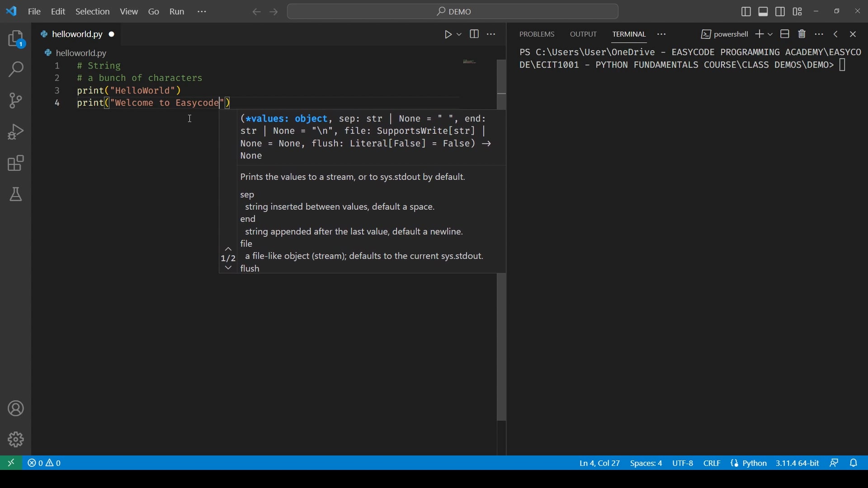Toggle the primary sidebar visibility
Screen dimensions: 868x488
click(746, 11)
